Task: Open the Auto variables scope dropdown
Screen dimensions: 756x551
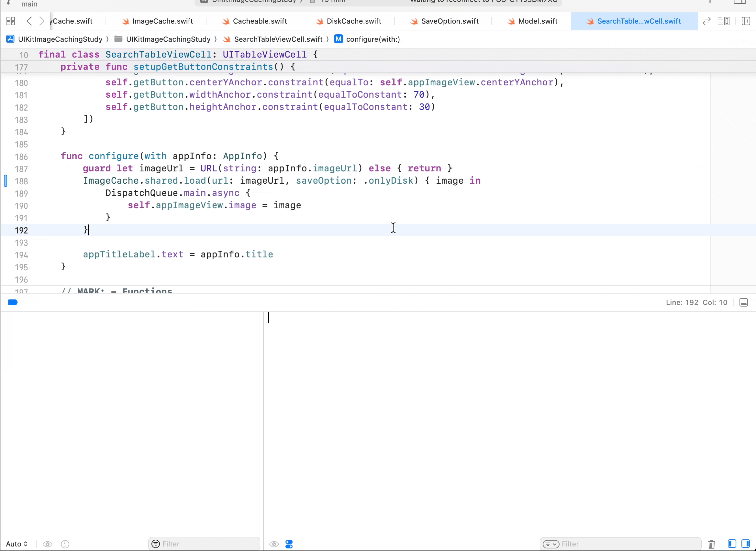Action: coord(17,544)
